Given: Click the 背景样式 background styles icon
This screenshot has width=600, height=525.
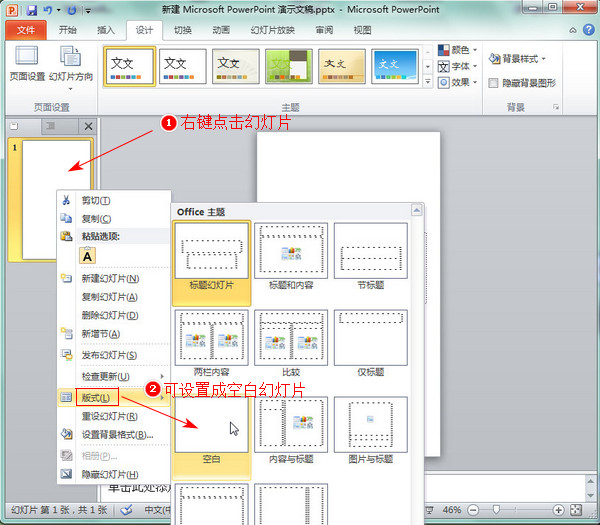Looking at the screenshot, I should (494, 59).
